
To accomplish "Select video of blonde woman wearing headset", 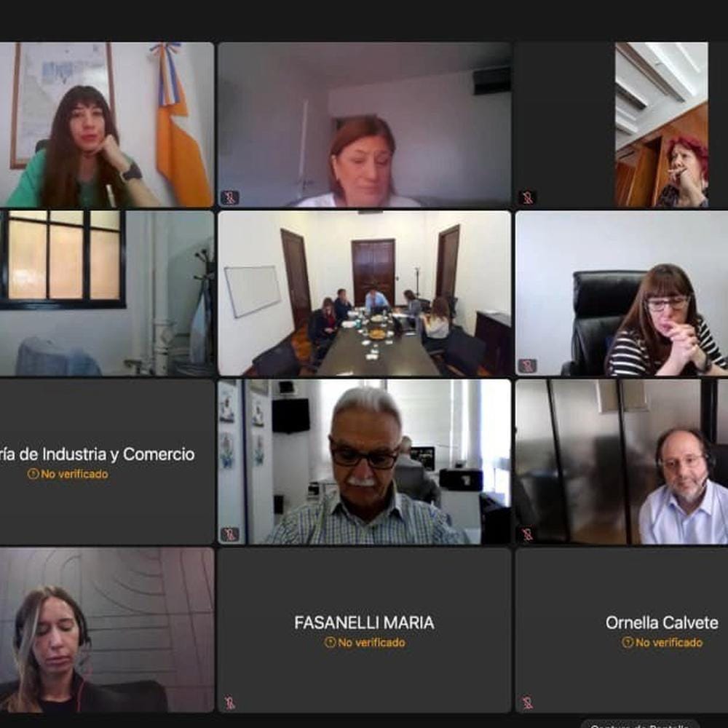I will (x=107, y=630).
